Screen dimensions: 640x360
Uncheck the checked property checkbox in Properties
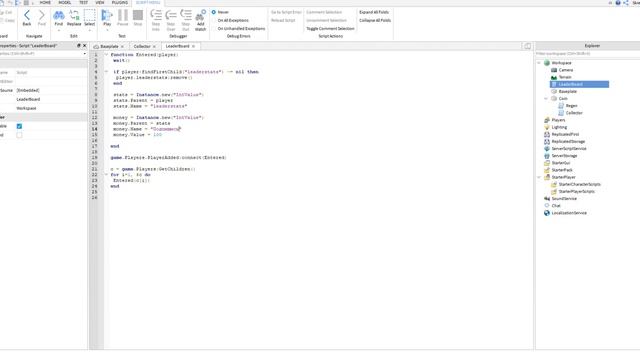point(19,126)
